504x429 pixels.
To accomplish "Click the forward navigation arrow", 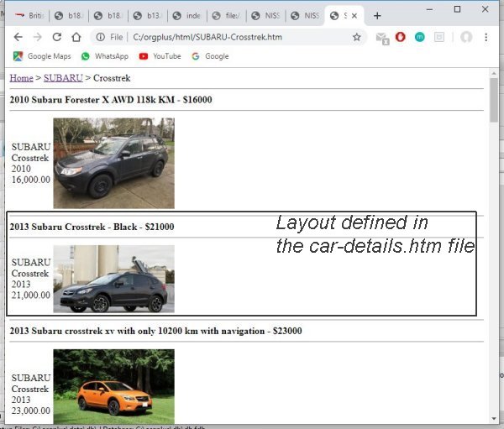I will pyautogui.click(x=37, y=37).
